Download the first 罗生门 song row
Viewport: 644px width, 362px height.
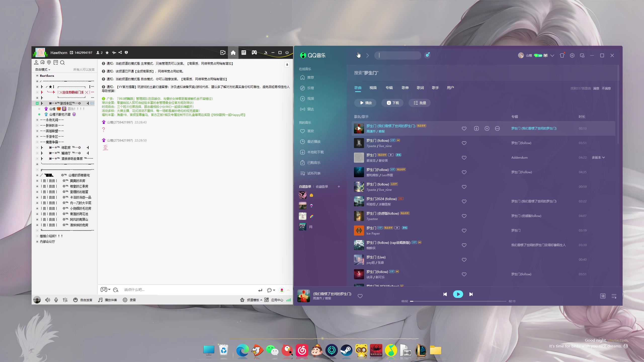tap(476, 128)
